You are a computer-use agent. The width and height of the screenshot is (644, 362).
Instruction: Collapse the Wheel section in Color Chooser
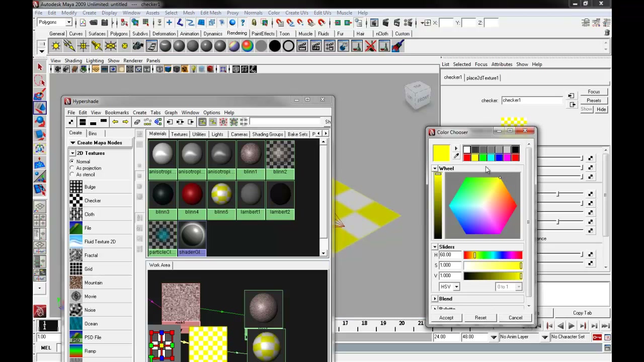click(x=435, y=168)
